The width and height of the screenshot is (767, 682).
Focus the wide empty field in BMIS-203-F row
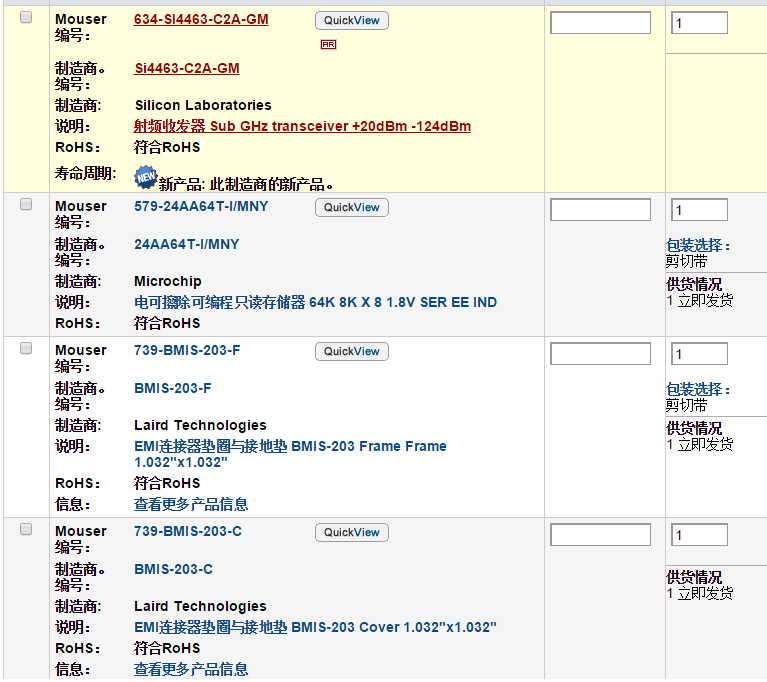[601, 354]
